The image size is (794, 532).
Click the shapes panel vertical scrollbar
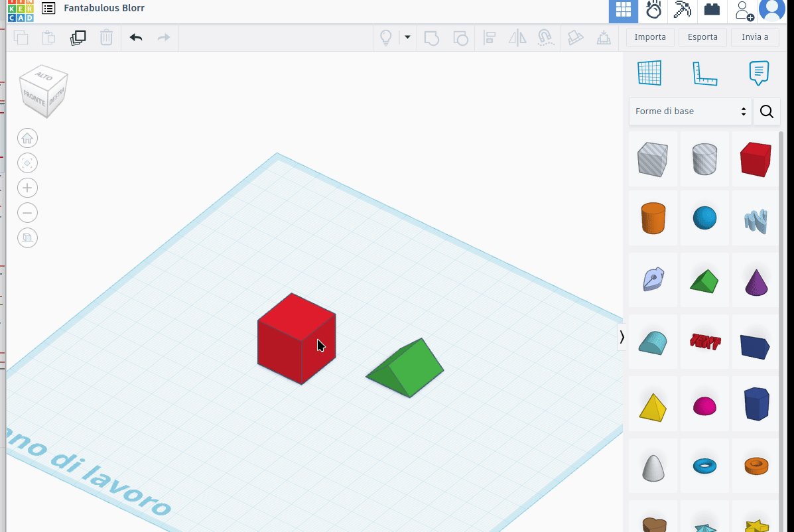[x=781, y=332]
